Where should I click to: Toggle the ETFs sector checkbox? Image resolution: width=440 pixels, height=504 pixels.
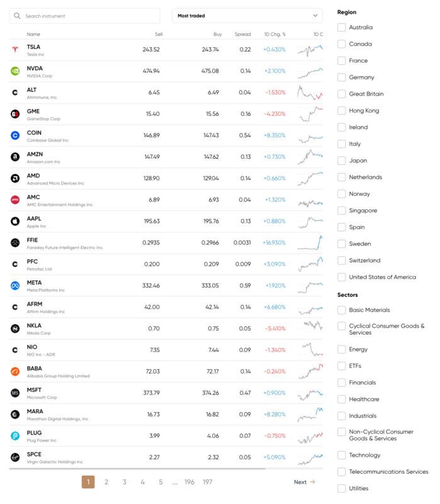(x=341, y=366)
